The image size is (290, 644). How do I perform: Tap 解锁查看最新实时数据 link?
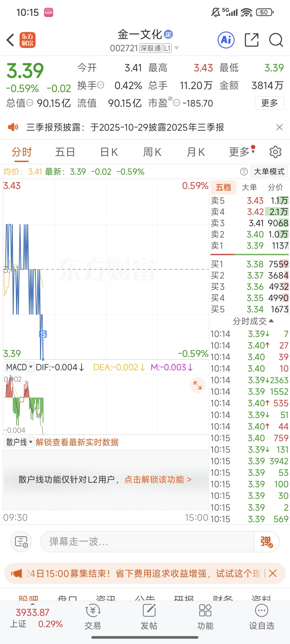[x=77, y=442]
